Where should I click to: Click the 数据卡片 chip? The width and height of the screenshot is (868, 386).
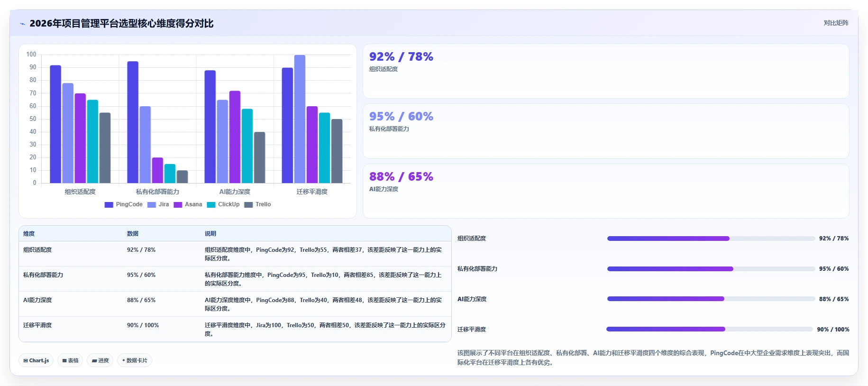(x=135, y=360)
